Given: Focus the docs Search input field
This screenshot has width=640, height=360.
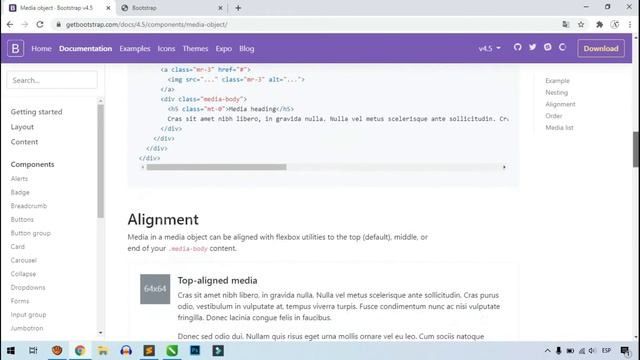Looking at the screenshot, I should pyautogui.click(x=52, y=80).
